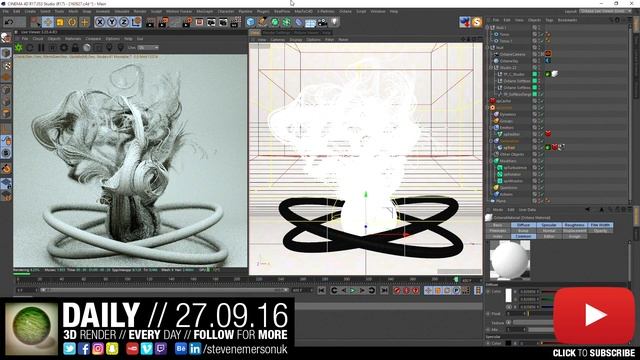This screenshot has height=360, width=640.
Task: Click the Live Viewer clay mode sphere icon
Action: tap(87, 48)
